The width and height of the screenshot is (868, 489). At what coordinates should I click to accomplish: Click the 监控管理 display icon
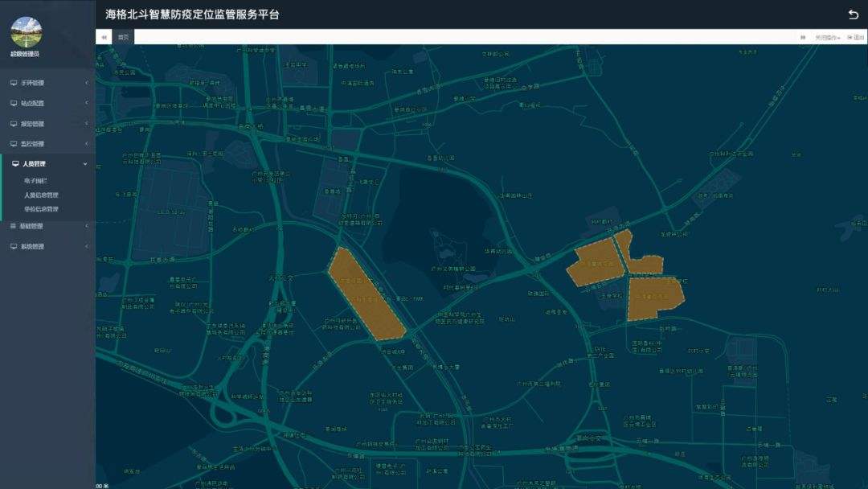(x=12, y=144)
